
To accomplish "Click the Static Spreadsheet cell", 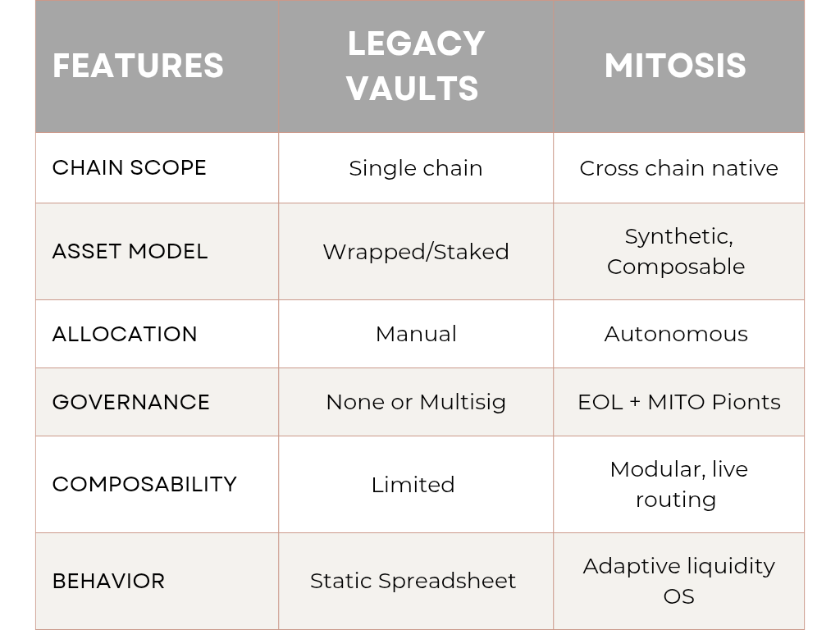I will (x=416, y=582).
